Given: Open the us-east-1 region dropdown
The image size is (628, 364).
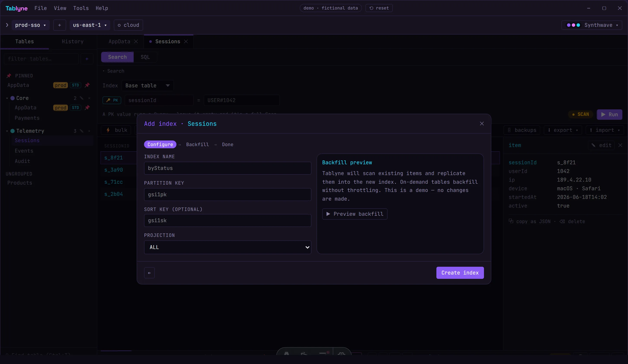Looking at the screenshot, I should tap(90, 25).
